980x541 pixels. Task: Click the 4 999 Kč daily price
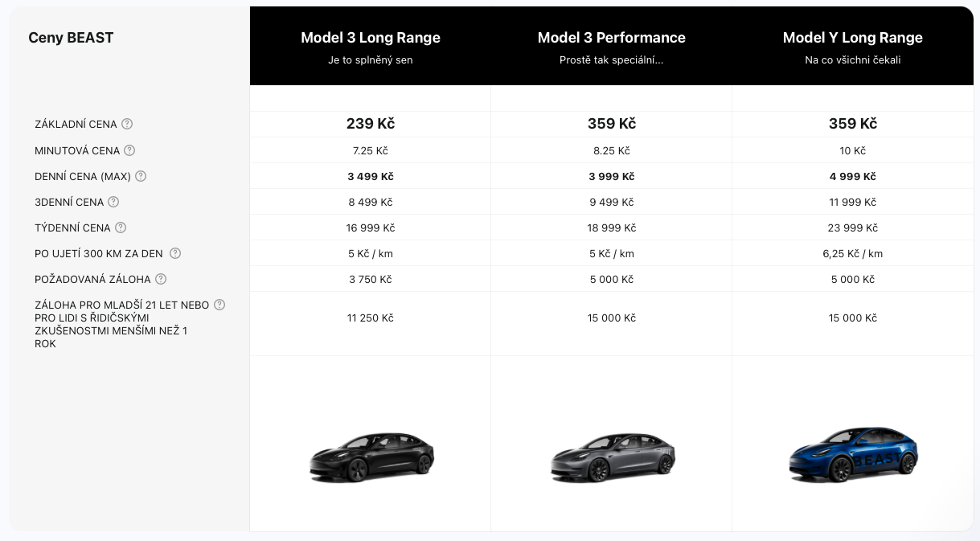[x=853, y=176]
